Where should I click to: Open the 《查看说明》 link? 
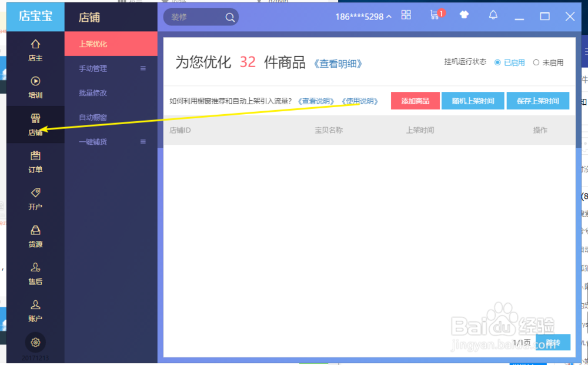(316, 101)
